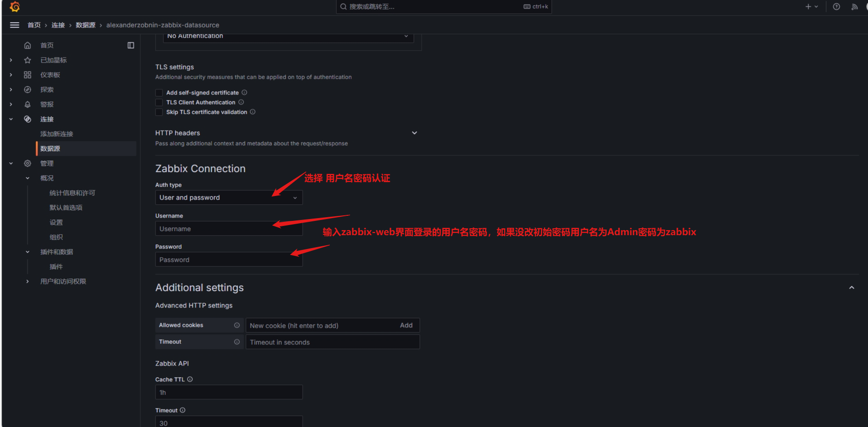Click 首页 sidebar link

[x=47, y=45]
